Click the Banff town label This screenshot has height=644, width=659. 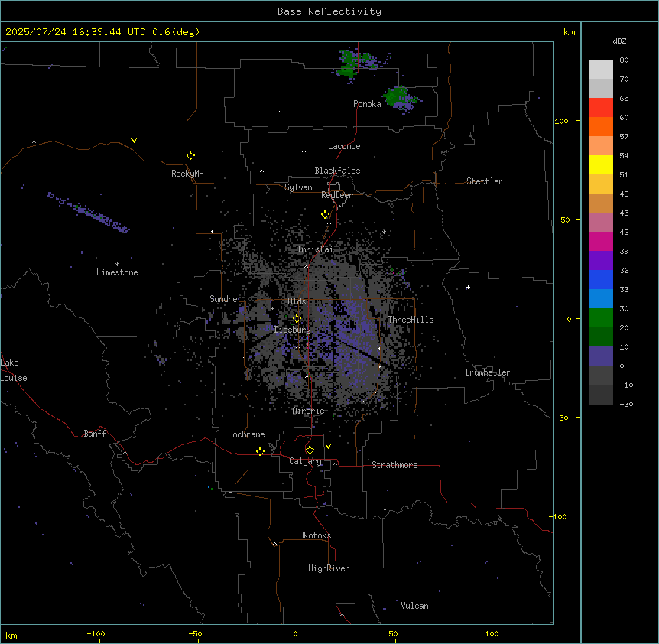95,434
